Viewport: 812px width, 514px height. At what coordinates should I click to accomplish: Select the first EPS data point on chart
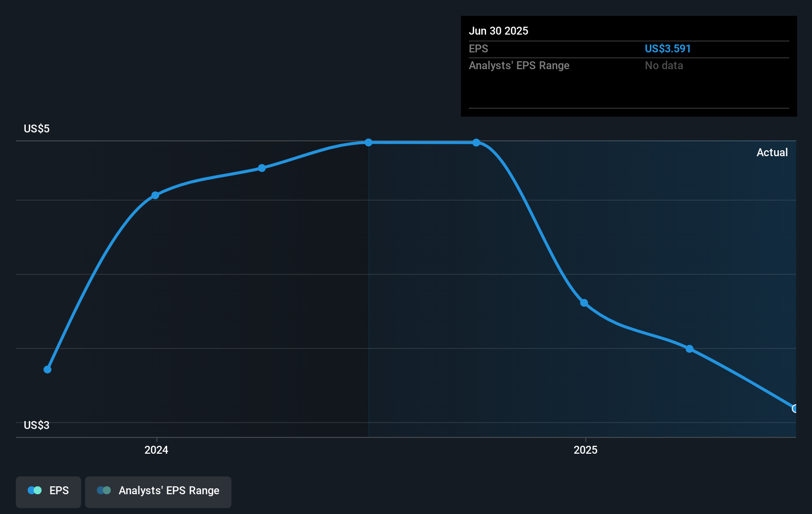click(47, 369)
